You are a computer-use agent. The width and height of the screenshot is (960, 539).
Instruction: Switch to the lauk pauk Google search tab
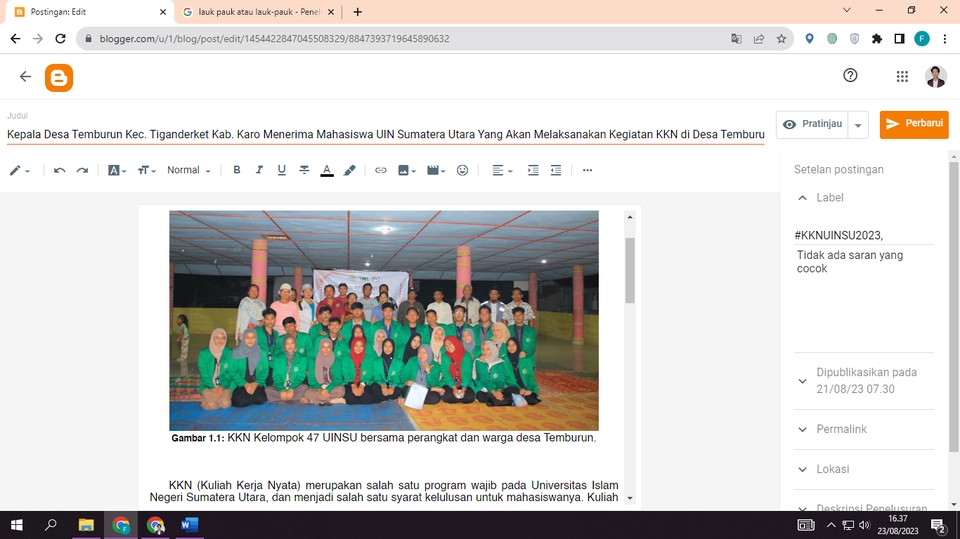tap(257, 12)
